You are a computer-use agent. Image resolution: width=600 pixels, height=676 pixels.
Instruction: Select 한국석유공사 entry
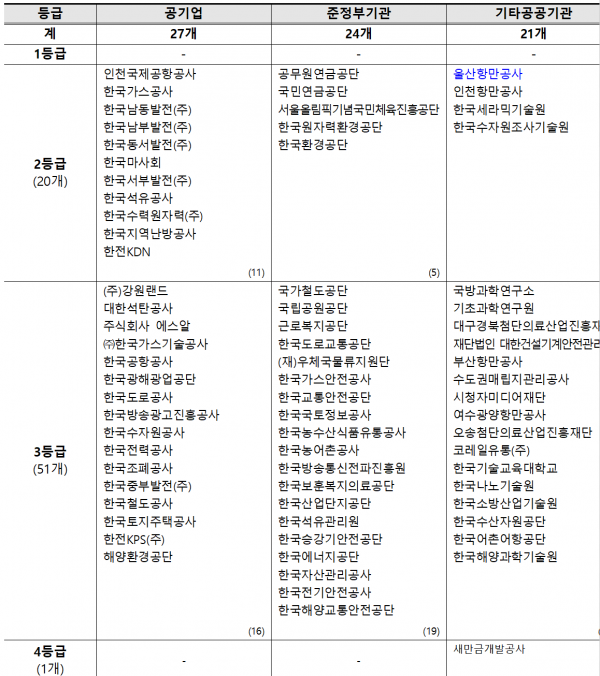pos(138,198)
